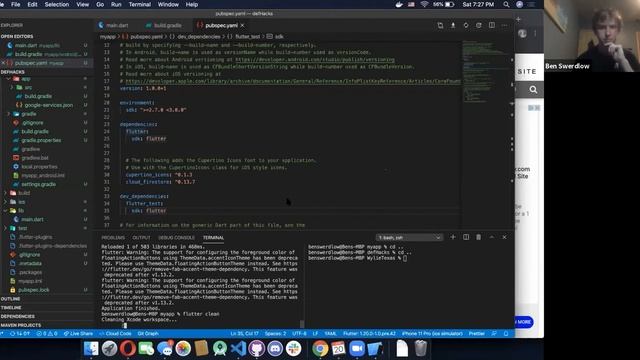The image size is (640, 360).
Task: Click the split editor icon in editor toolbar
Action: click(x=492, y=25)
